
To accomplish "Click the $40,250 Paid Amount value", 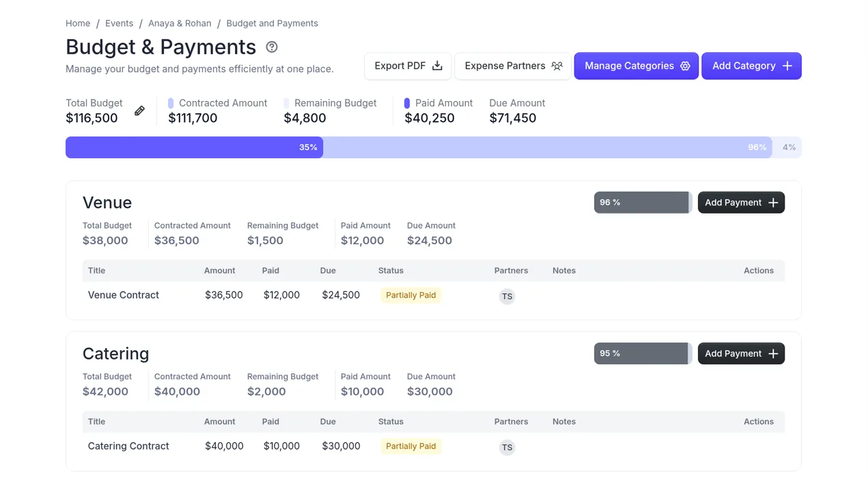I will [430, 118].
